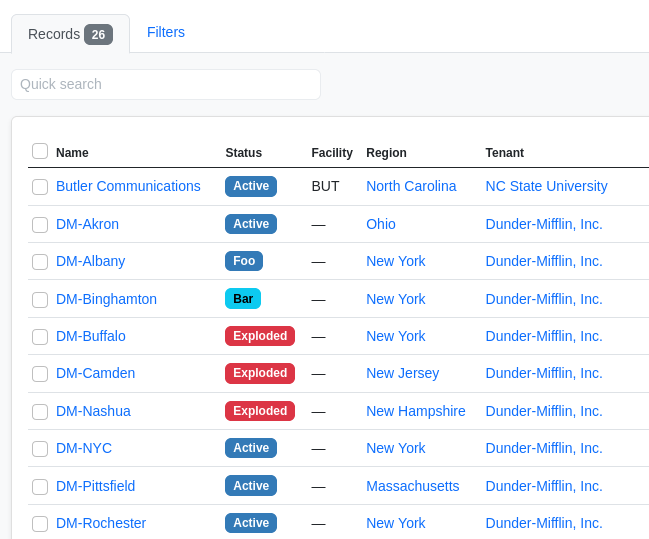649x539 pixels.
Task: Click the New Hampshire region link
Action: click(416, 411)
